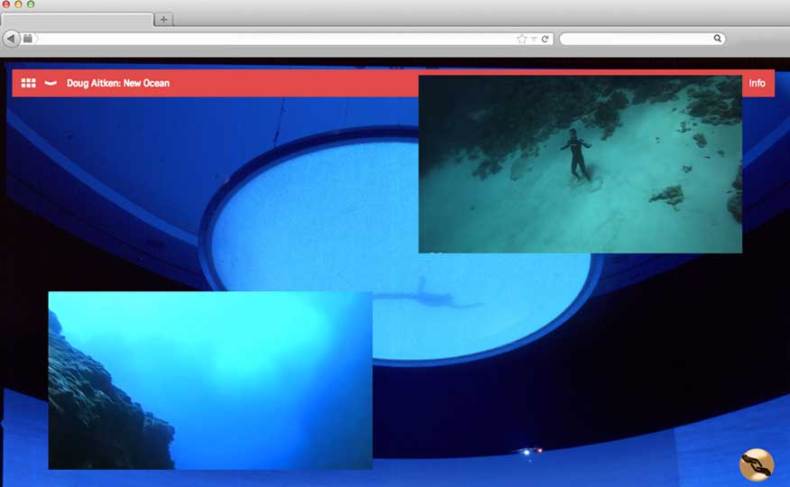
Task: Open the underwater rock cliff video thumbnail
Action: click(210, 380)
